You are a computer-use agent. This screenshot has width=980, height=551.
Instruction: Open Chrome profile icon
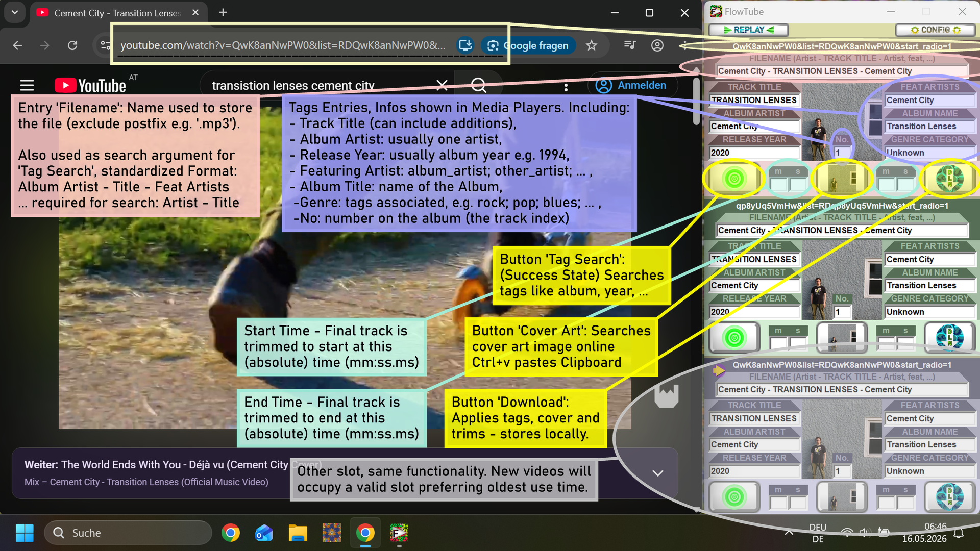tap(657, 45)
